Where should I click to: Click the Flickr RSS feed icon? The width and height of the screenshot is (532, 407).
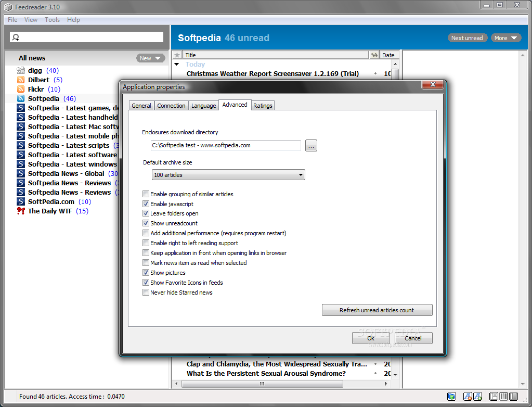tap(21, 89)
